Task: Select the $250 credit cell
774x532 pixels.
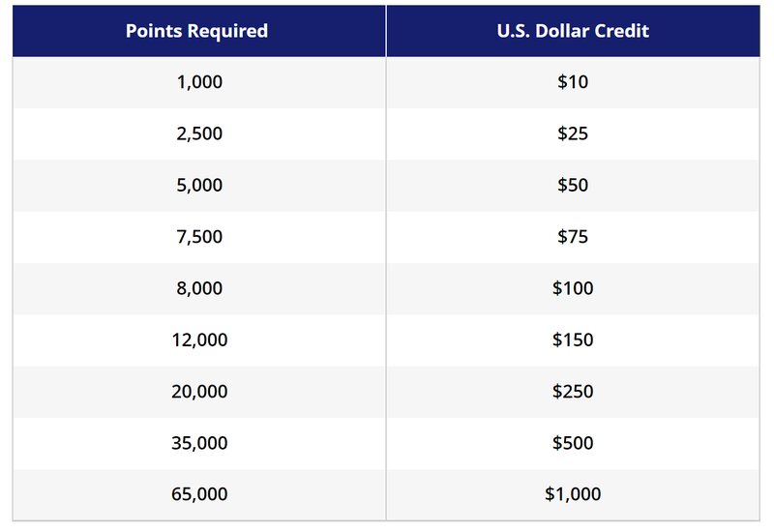Action: pyautogui.click(x=573, y=392)
